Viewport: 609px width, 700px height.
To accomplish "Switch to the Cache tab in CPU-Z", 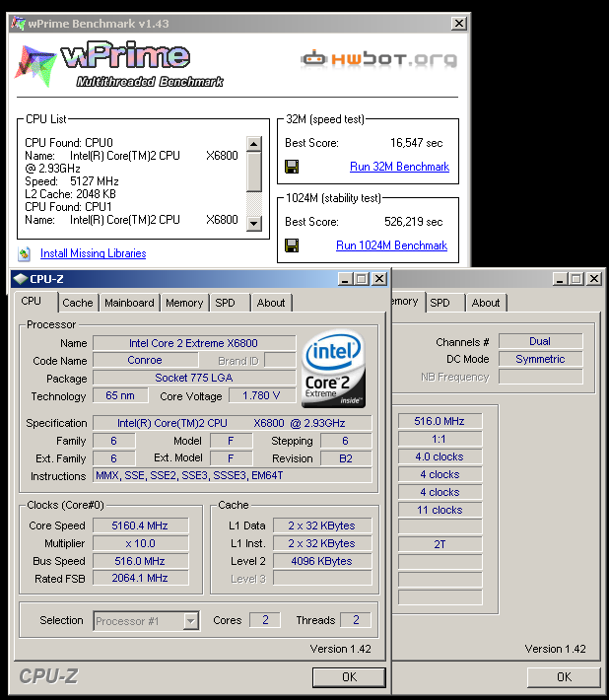I will pos(78,303).
